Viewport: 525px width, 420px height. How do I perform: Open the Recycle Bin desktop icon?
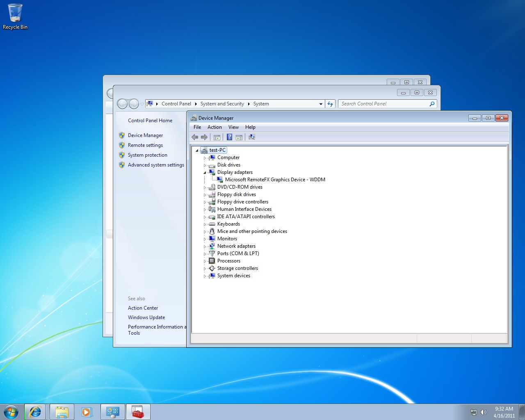[15, 16]
